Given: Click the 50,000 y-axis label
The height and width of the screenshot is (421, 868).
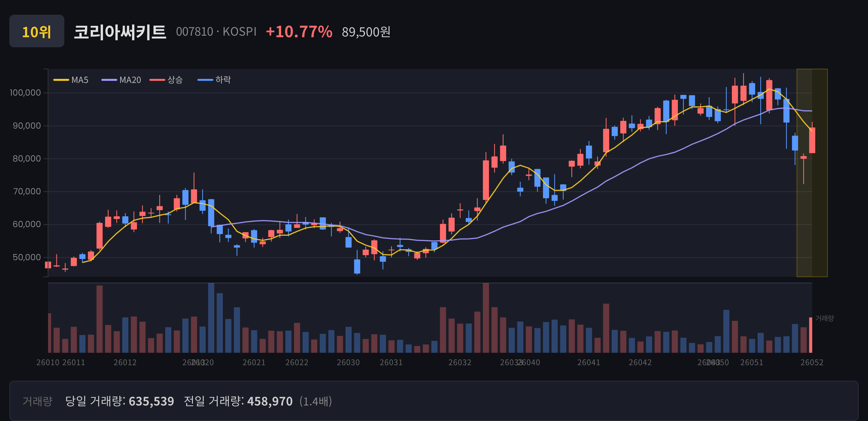Looking at the screenshot, I should pyautogui.click(x=27, y=257).
